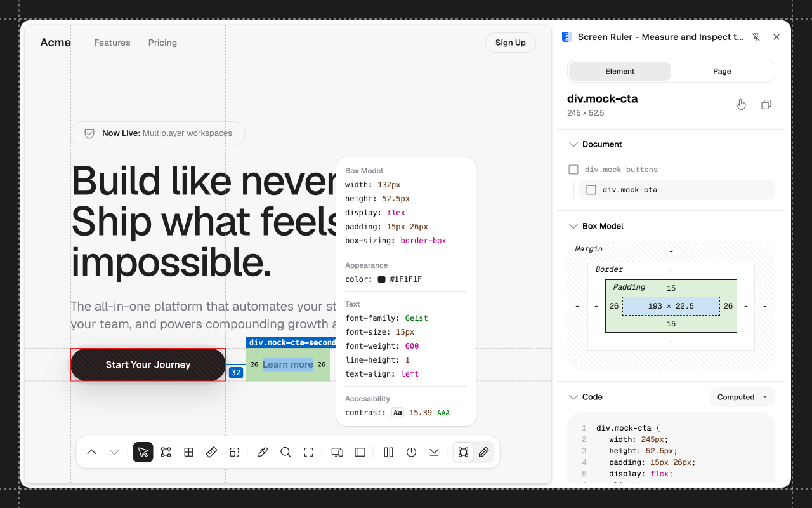Pick the eyedropper color tool
Viewport: 812px width, 508px height.
click(263, 452)
